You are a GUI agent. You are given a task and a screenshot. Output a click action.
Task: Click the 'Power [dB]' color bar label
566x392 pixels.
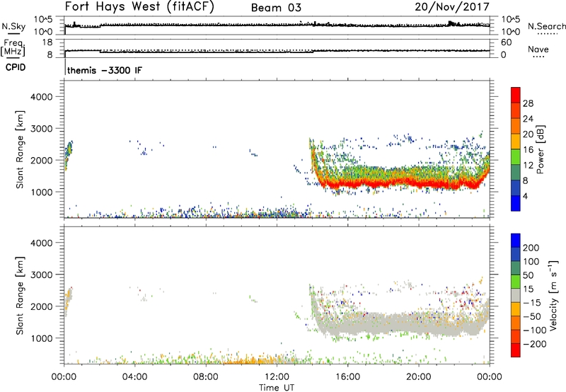pyautogui.click(x=541, y=149)
